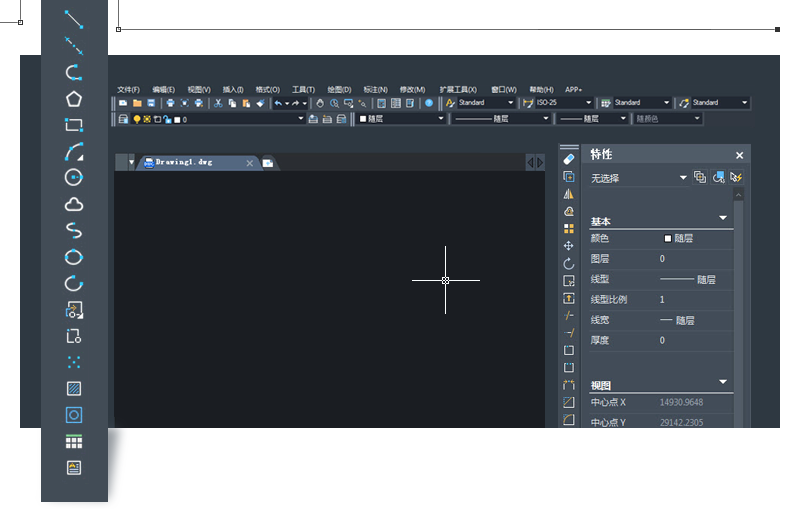The height and width of the screenshot is (509, 803).
Task: Collapse the 视图 properties section
Action: (723, 381)
